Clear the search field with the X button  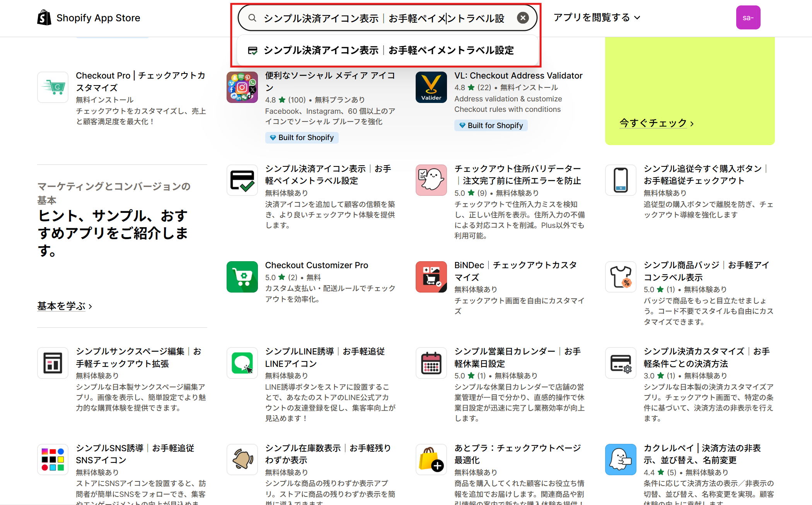(x=523, y=17)
